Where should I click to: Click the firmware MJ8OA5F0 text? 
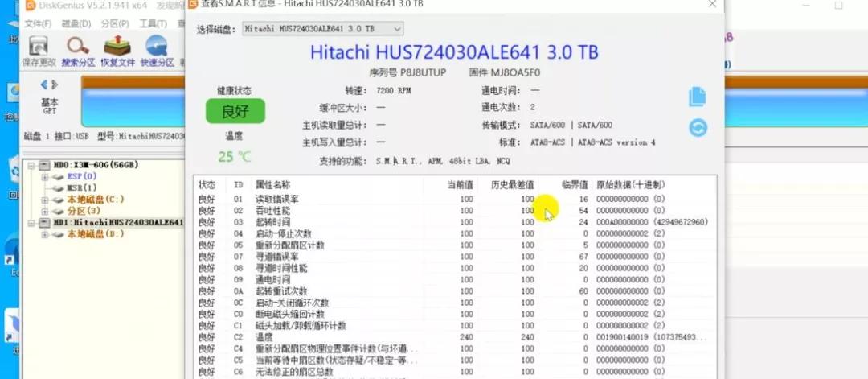point(515,72)
